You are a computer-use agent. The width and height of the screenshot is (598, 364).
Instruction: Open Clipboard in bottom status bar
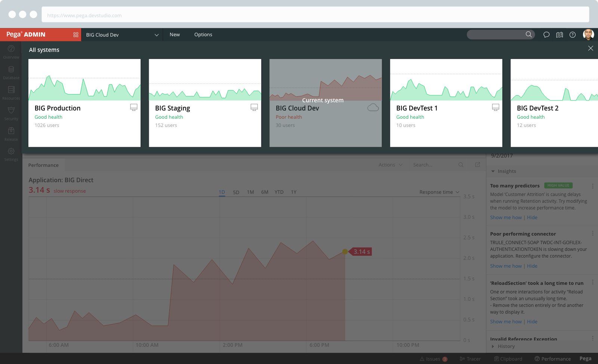(x=508, y=359)
